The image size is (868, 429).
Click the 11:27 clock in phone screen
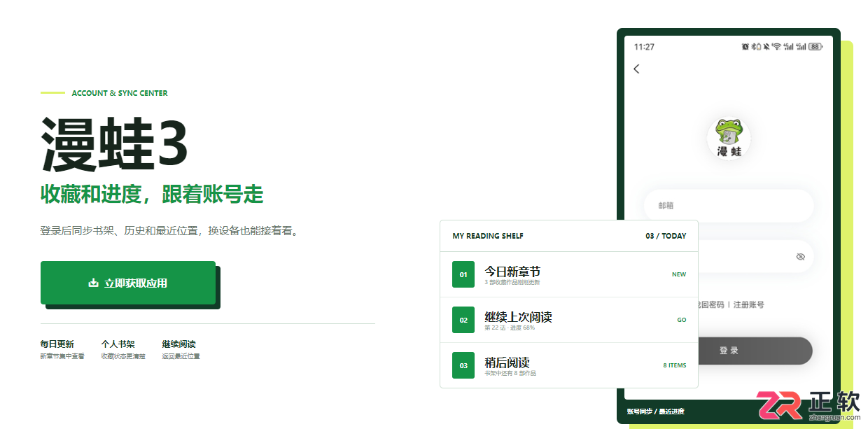click(x=644, y=47)
